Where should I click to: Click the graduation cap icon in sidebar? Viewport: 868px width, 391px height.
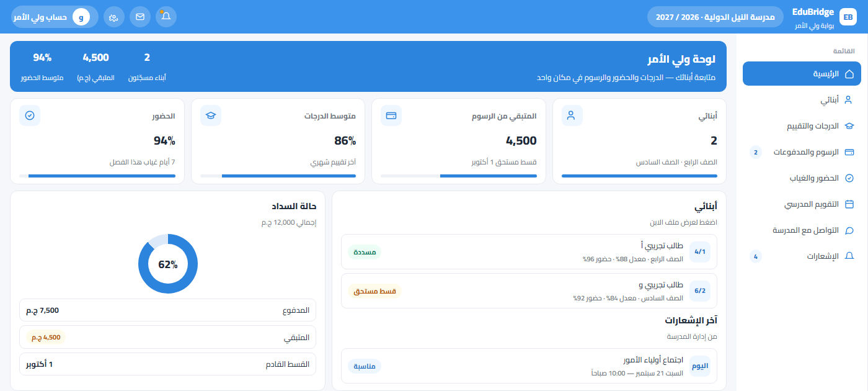tap(849, 126)
